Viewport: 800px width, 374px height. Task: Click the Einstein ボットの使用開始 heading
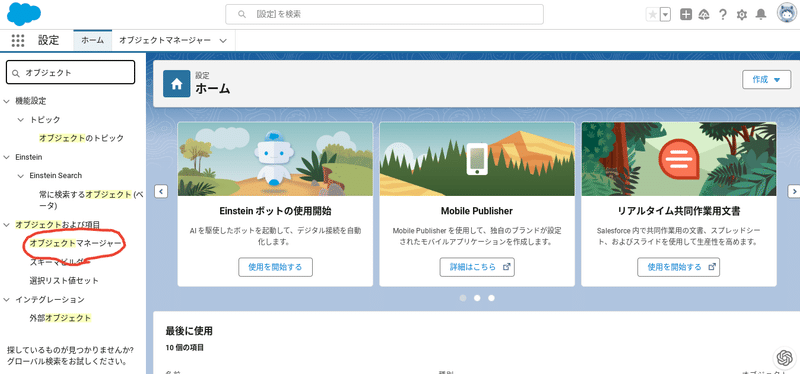(275, 211)
